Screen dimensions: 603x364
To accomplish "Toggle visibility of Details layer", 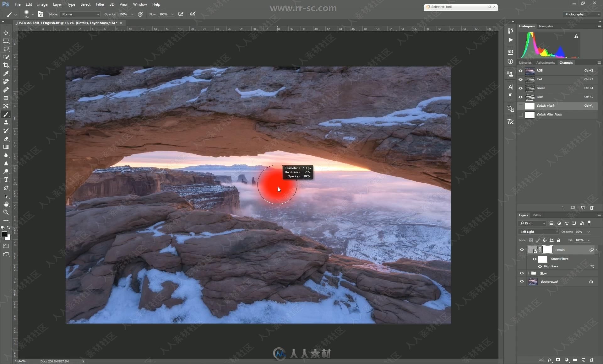I will (x=522, y=249).
